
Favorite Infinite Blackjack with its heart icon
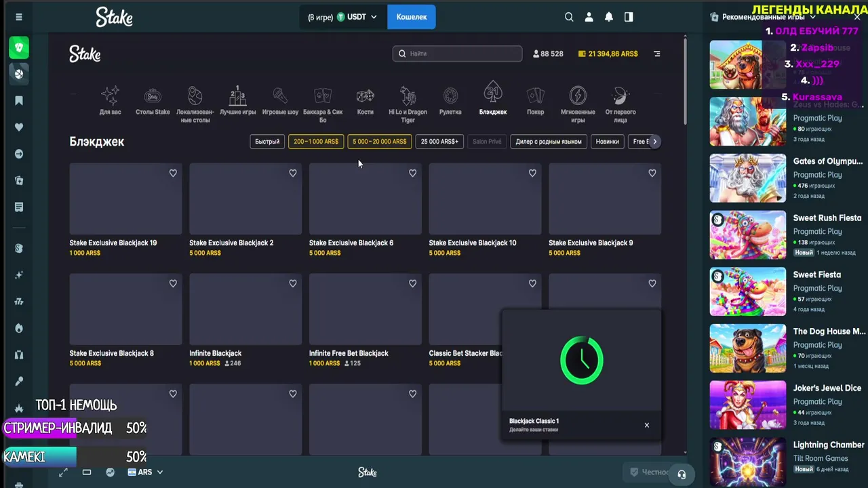click(293, 283)
